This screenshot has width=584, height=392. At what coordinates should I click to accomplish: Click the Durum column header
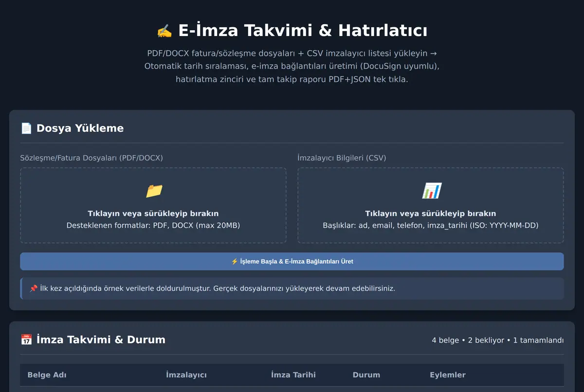click(x=366, y=375)
